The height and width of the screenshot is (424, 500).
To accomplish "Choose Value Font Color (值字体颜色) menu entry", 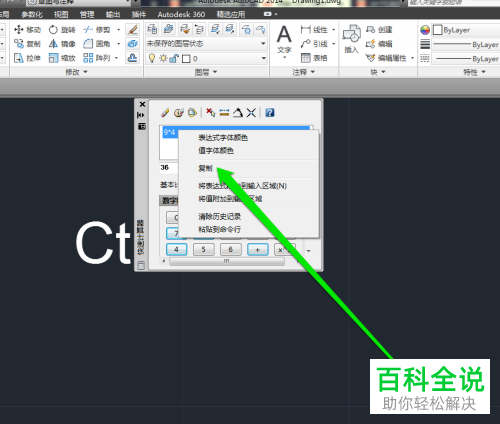I will pyautogui.click(x=249, y=151).
